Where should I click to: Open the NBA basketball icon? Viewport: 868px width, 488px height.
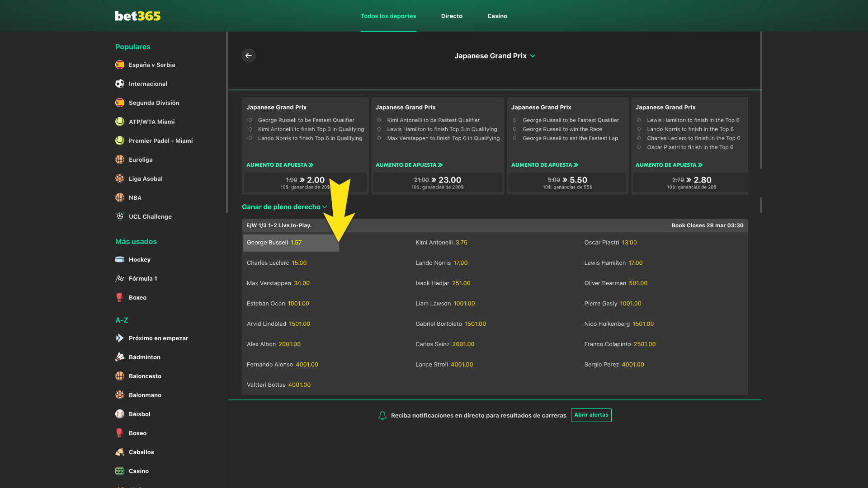click(120, 197)
